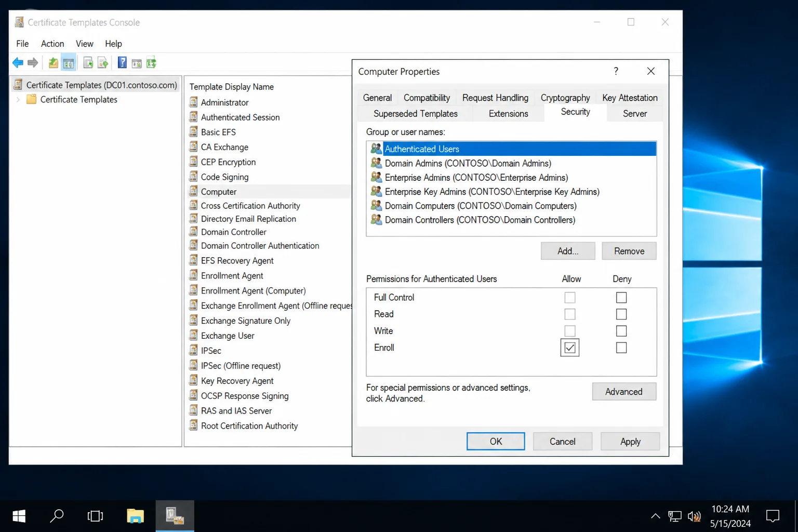This screenshot has width=798, height=532.
Task: Select Domain Computers in group list
Action: [x=512, y=206]
